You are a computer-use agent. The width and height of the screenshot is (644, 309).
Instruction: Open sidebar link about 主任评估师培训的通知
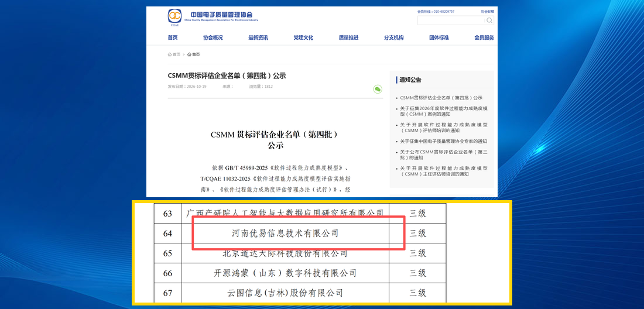point(444,171)
